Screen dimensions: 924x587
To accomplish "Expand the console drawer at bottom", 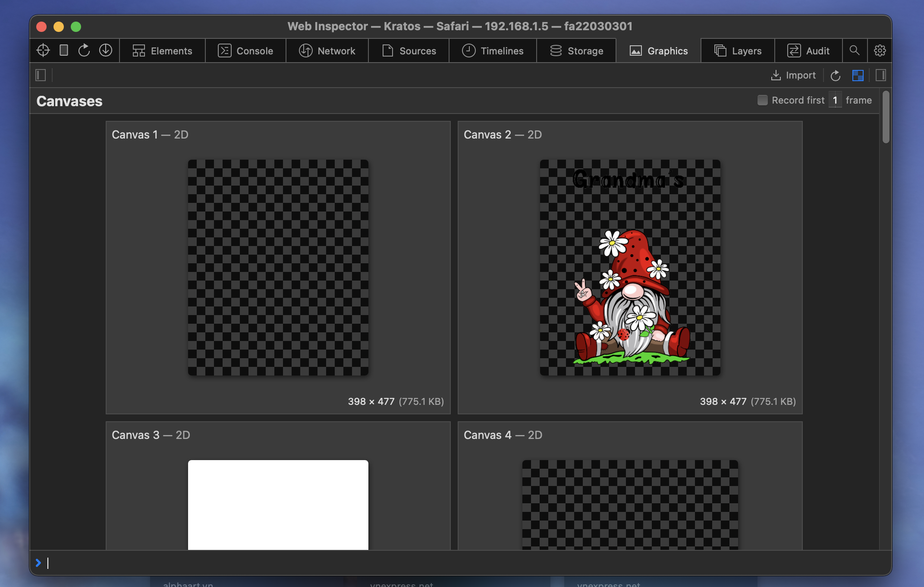I will tap(39, 563).
